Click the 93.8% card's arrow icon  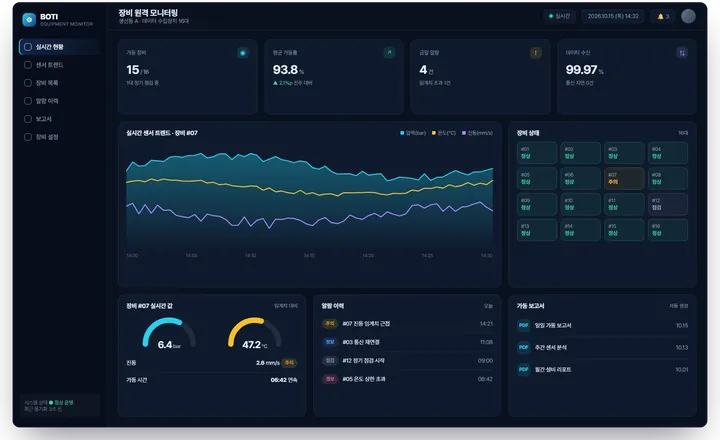click(389, 53)
